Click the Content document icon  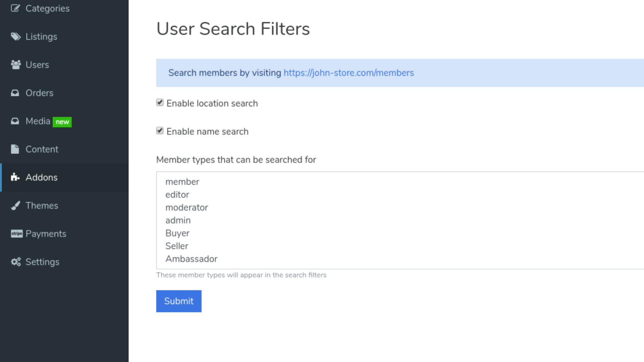tap(15, 149)
